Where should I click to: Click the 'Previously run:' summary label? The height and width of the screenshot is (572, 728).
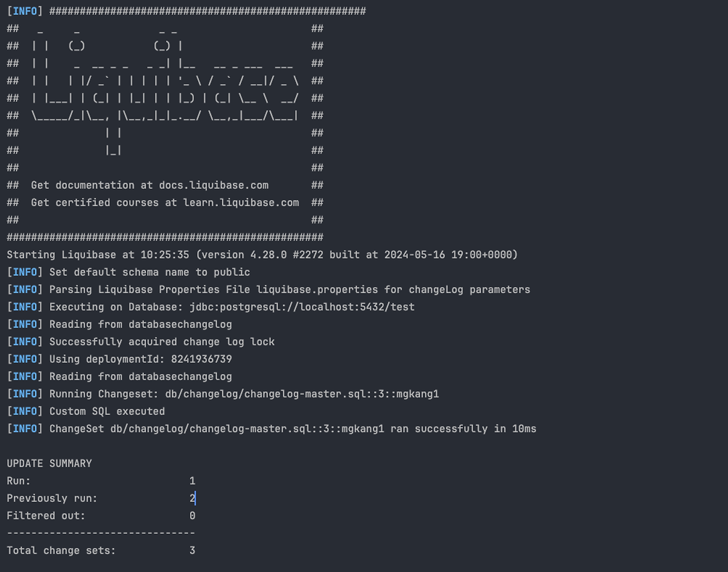[52, 499]
